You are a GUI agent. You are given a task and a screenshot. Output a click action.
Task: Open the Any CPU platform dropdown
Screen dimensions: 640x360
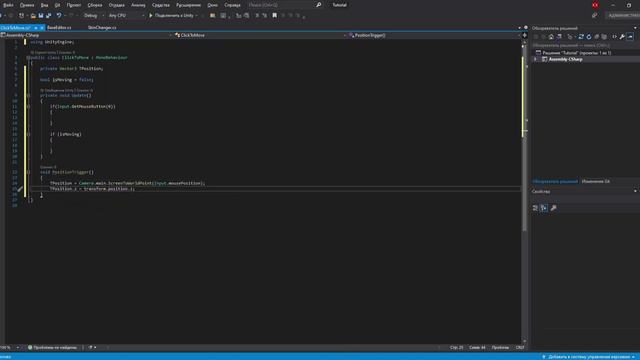click(x=126, y=16)
